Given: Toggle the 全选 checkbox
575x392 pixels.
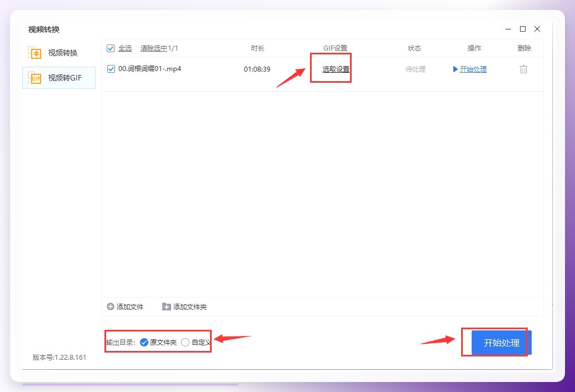Looking at the screenshot, I should [111, 48].
